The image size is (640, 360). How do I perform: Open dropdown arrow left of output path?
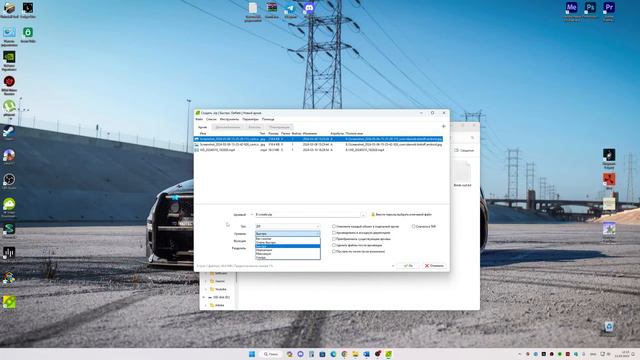coord(251,215)
